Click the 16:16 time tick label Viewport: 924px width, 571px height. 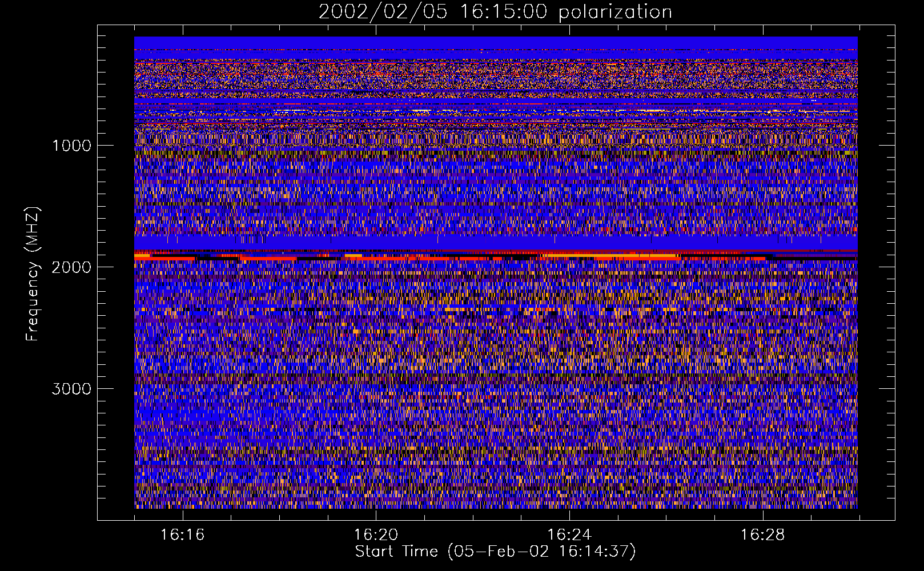click(x=182, y=535)
